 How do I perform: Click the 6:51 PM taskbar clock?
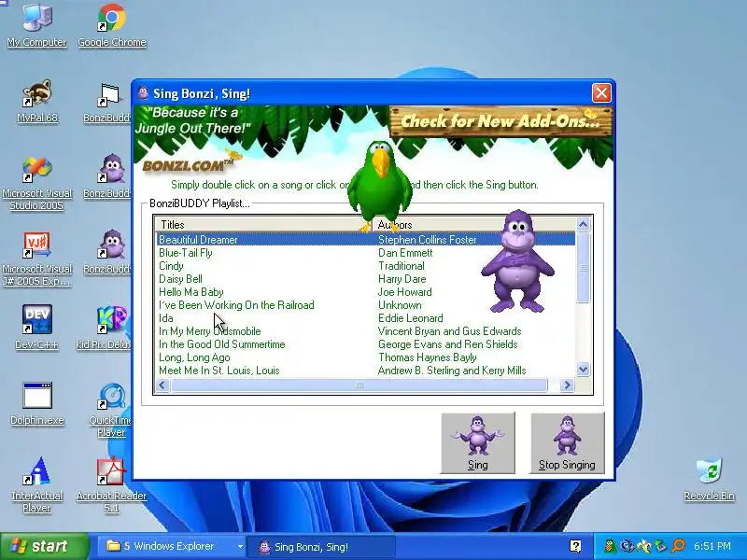click(712, 546)
